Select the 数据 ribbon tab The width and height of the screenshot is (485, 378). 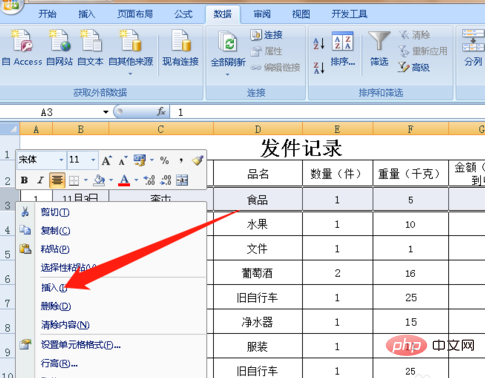pyautogui.click(x=222, y=14)
